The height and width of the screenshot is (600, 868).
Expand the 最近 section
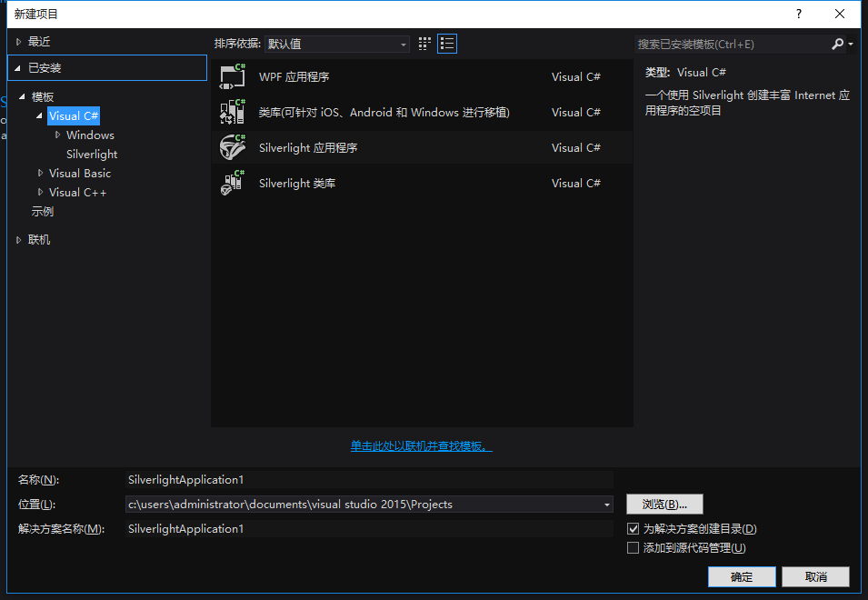[x=18, y=42]
